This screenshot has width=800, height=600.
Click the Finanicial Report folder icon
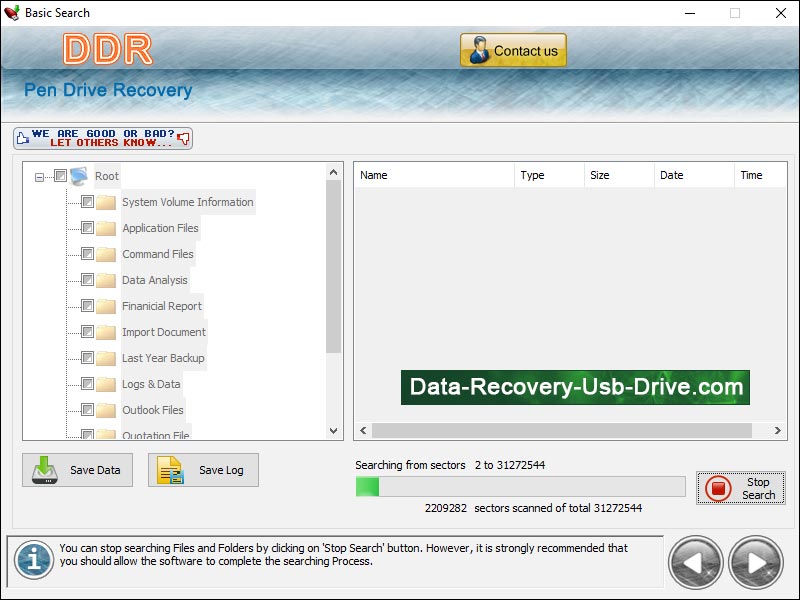tap(106, 306)
